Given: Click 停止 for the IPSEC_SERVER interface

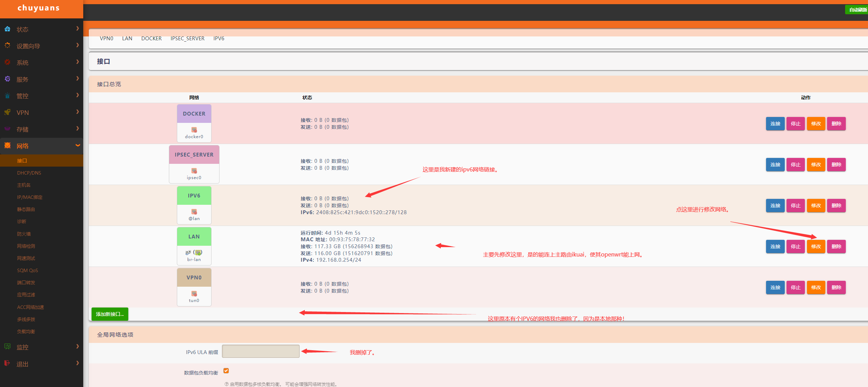Looking at the screenshot, I should [796, 165].
